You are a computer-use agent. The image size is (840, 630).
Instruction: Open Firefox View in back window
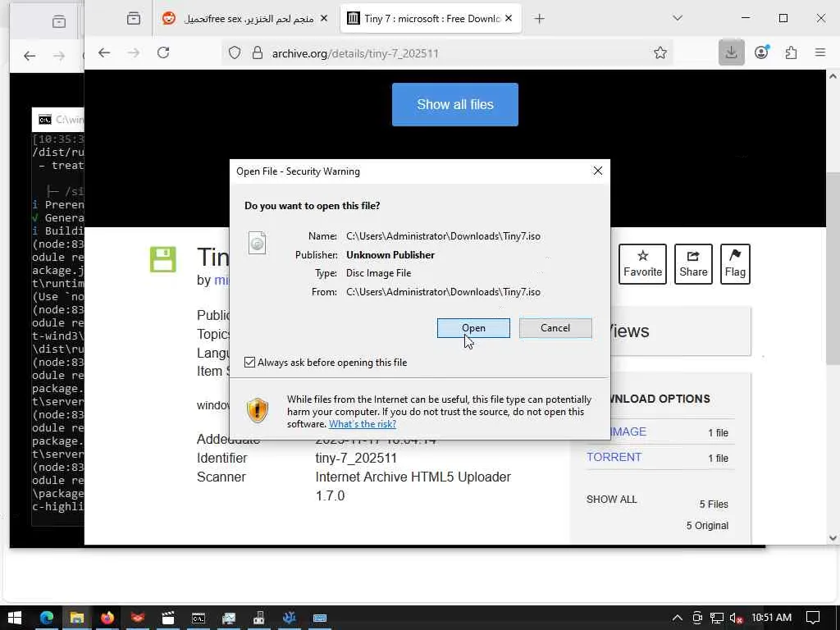point(59,21)
